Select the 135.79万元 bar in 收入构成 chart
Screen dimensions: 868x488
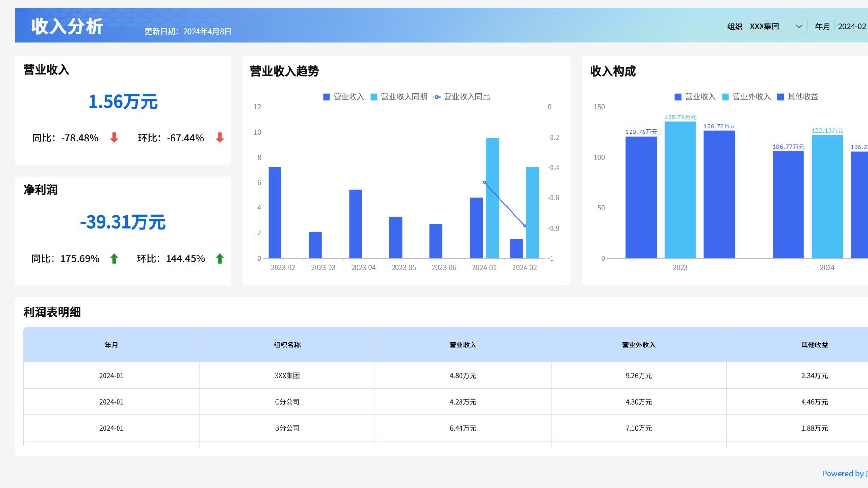[x=679, y=190]
